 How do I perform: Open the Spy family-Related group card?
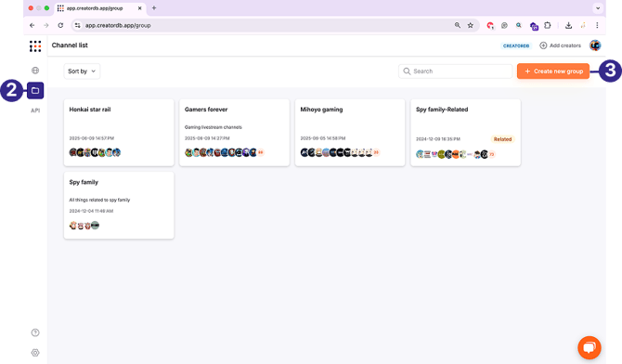tap(465, 133)
